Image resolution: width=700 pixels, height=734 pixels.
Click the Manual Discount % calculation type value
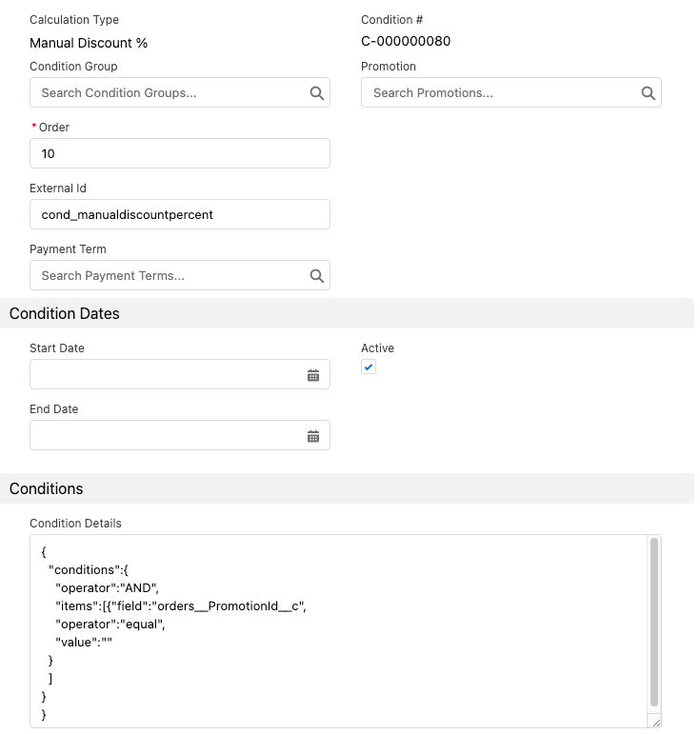89,43
